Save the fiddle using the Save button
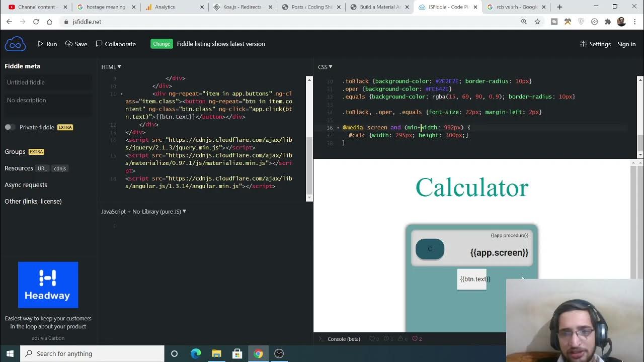The width and height of the screenshot is (644, 362). point(76,44)
